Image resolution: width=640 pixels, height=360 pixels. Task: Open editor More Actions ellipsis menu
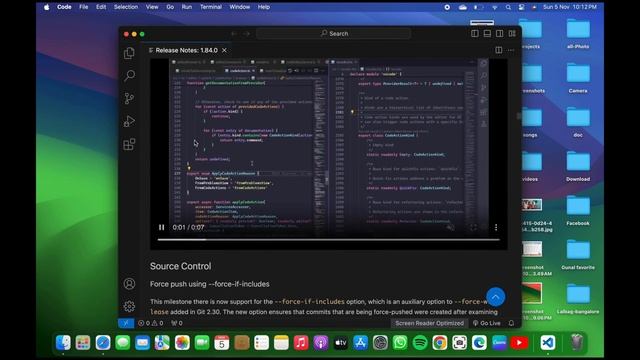[x=511, y=50]
